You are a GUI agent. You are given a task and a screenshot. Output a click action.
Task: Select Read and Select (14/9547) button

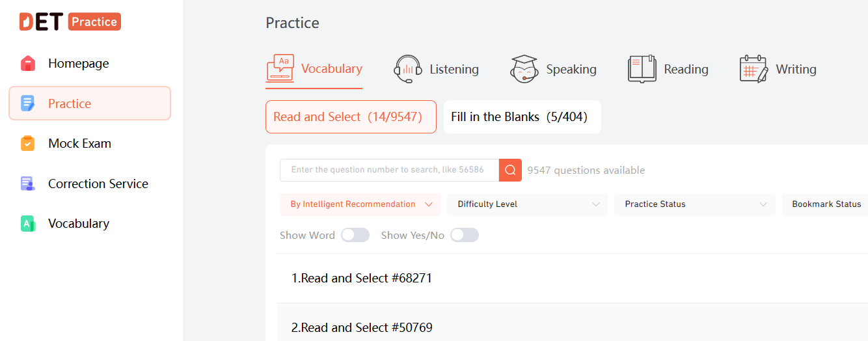(x=351, y=117)
